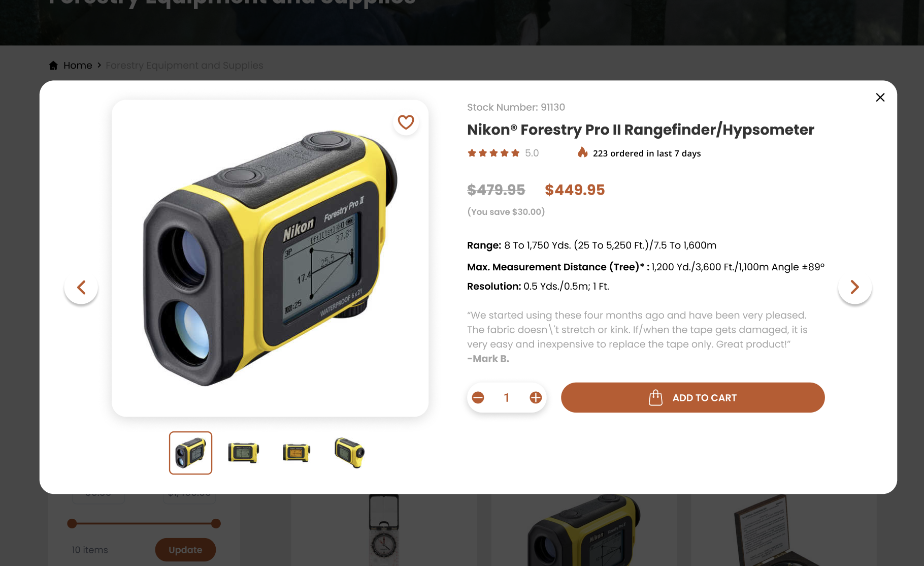Decrease quantity with minus icon

coord(478,398)
